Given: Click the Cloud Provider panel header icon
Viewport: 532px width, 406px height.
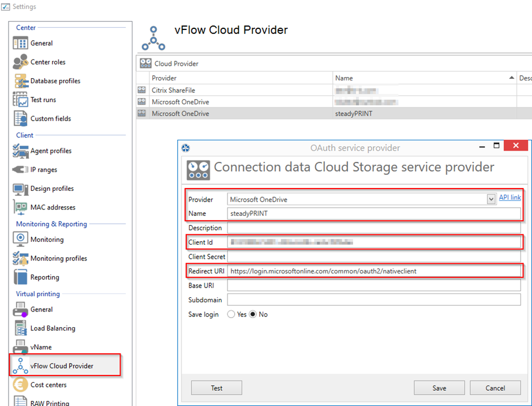Looking at the screenshot, I should point(145,63).
